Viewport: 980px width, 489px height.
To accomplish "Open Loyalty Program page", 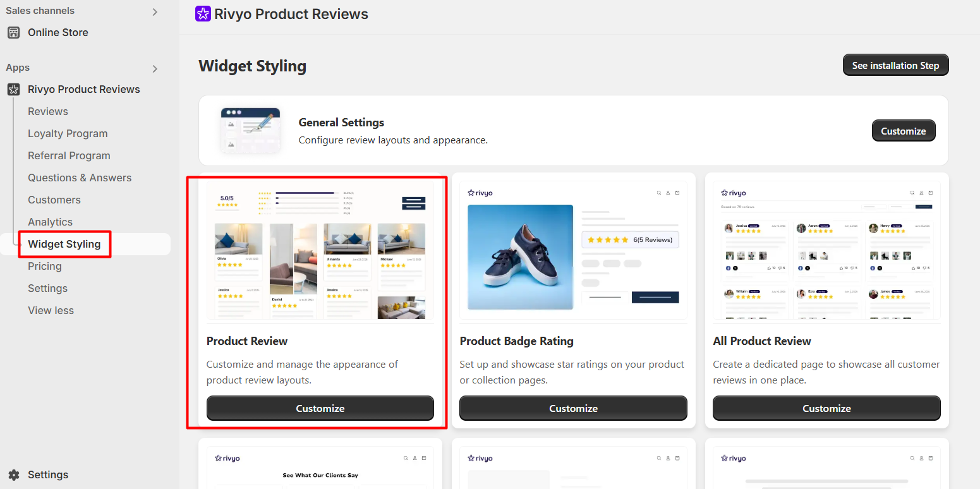I will [68, 133].
